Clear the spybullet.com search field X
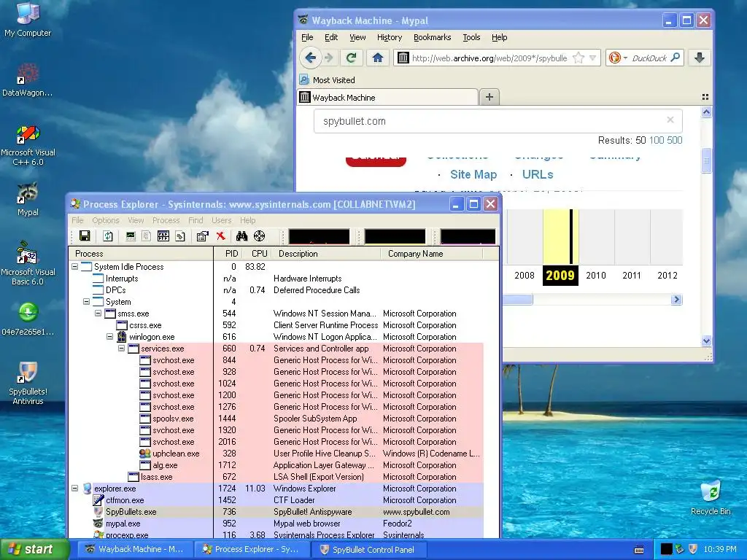Image resolution: width=747 pixels, height=560 pixels. click(x=670, y=120)
